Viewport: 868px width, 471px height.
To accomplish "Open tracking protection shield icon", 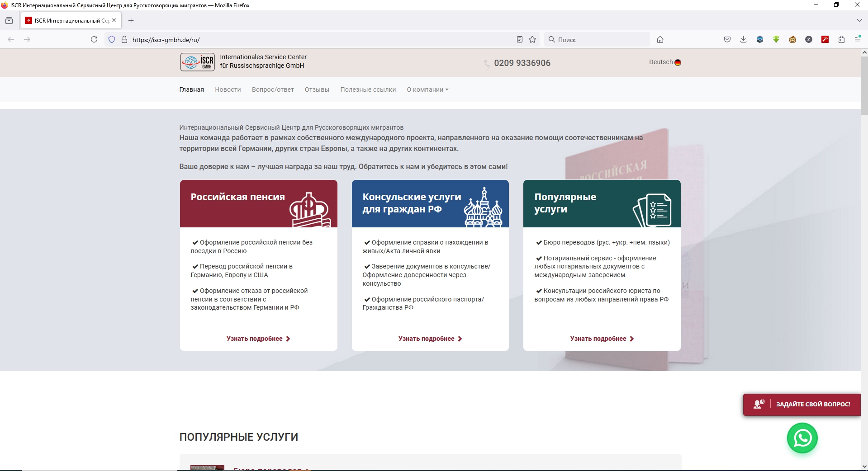I will click(x=112, y=39).
